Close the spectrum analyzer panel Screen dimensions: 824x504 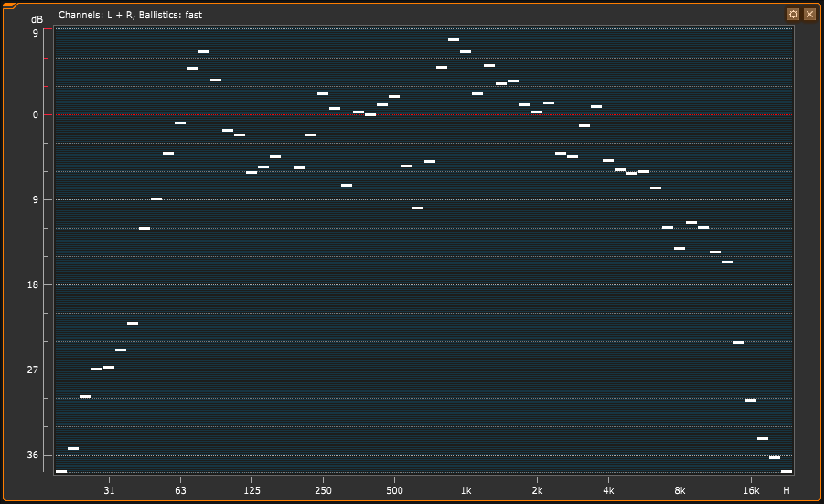pos(809,15)
